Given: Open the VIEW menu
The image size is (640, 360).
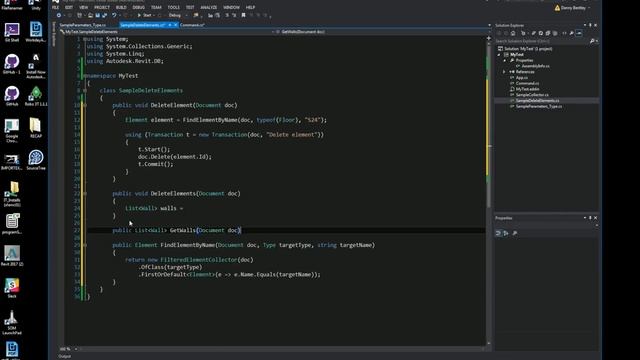Looking at the screenshot, I should tap(83, 7).
